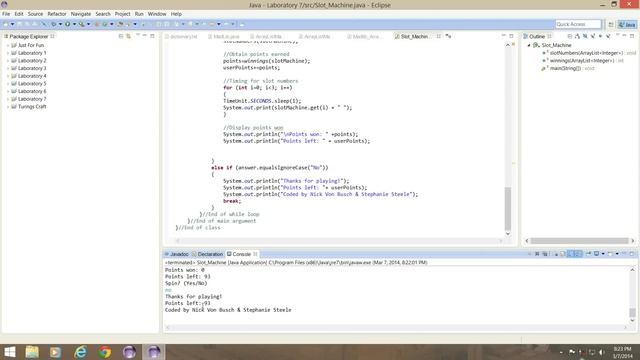Click the Slot_Machine class icon in Outline
640x360 pixels.
pos(536,45)
